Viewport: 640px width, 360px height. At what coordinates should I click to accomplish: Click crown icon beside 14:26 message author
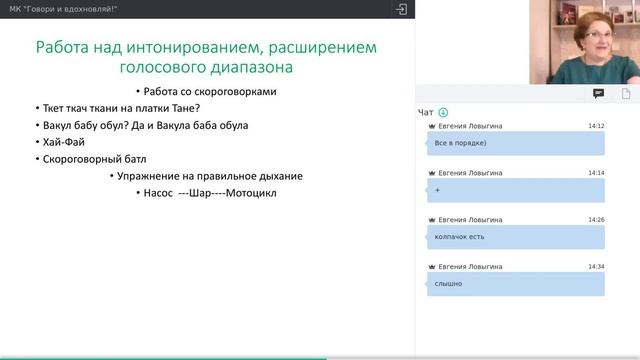click(x=432, y=220)
